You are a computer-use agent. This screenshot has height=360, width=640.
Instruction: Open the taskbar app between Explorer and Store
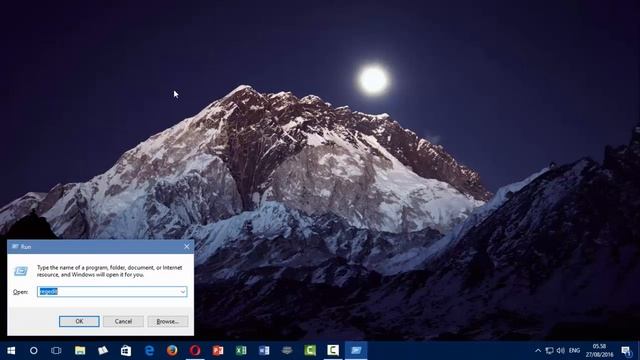click(103, 350)
